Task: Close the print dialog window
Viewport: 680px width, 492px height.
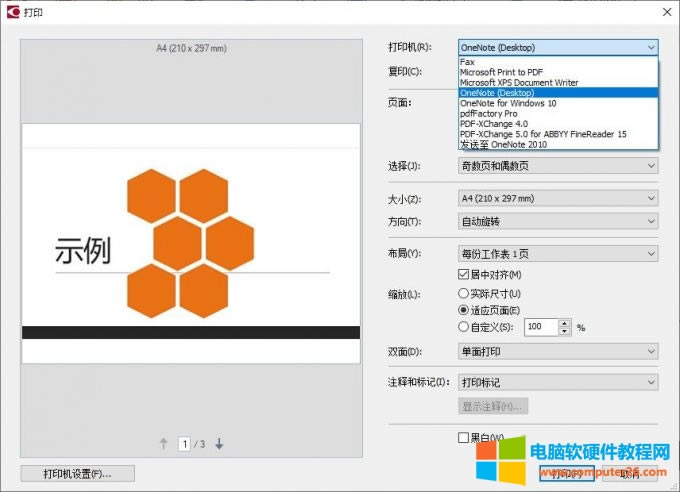Action: pyautogui.click(x=667, y=11)
